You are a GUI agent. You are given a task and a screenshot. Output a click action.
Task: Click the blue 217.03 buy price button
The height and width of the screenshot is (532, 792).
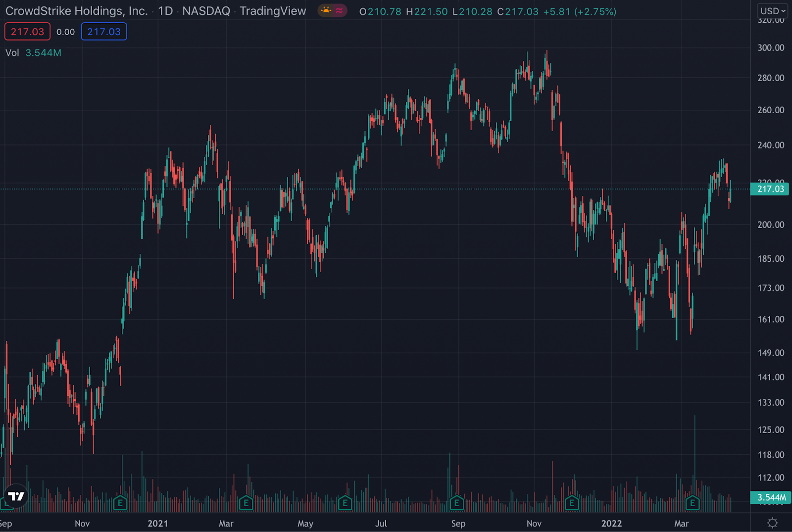(x=104, y=32)
